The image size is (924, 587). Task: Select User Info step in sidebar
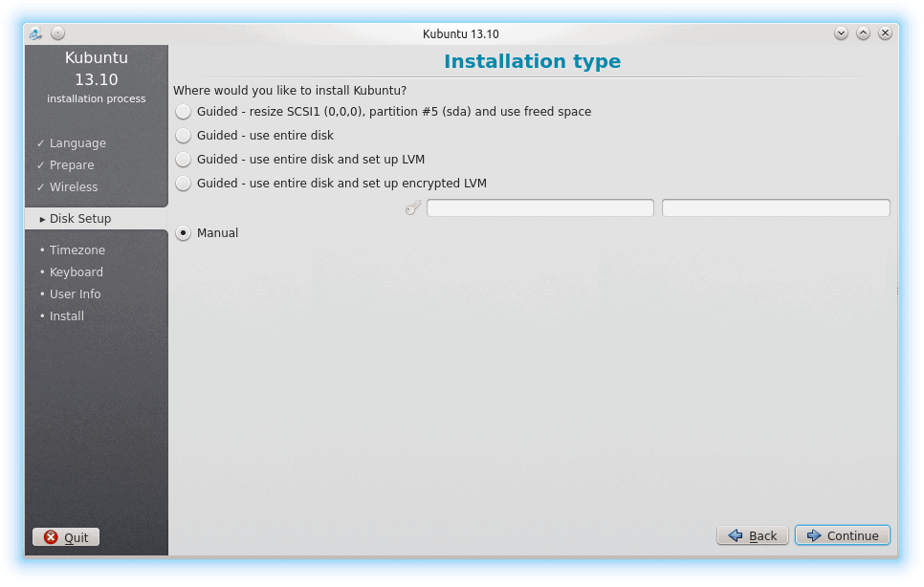click(75, 293)
